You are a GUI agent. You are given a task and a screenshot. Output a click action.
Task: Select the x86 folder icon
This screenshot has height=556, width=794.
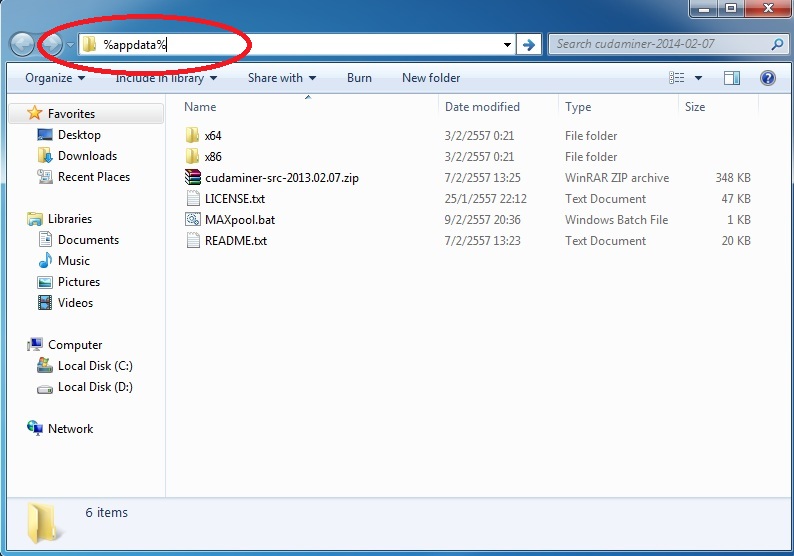pyautogui.click(x=192, y=156)
